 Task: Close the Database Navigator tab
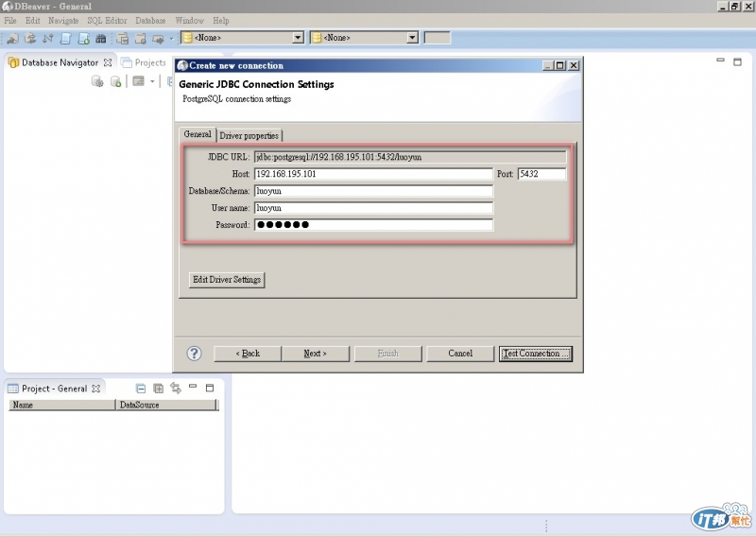(108, 62)
